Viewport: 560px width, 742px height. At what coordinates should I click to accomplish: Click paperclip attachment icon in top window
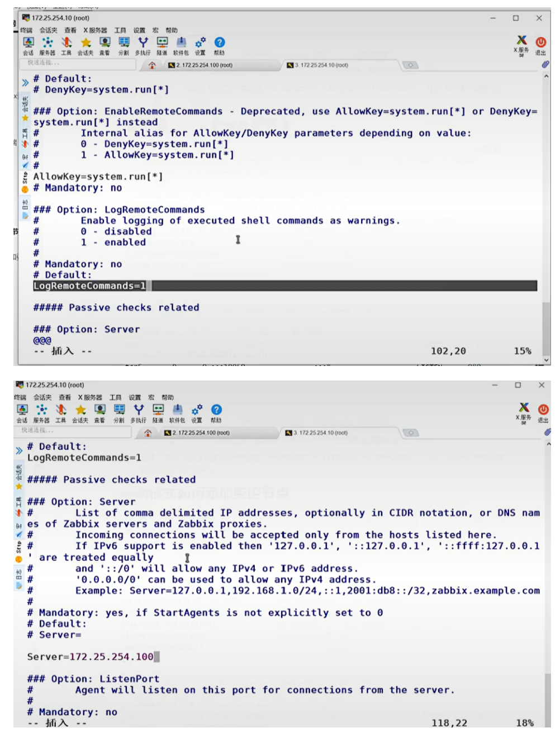[x=545, y=65]
